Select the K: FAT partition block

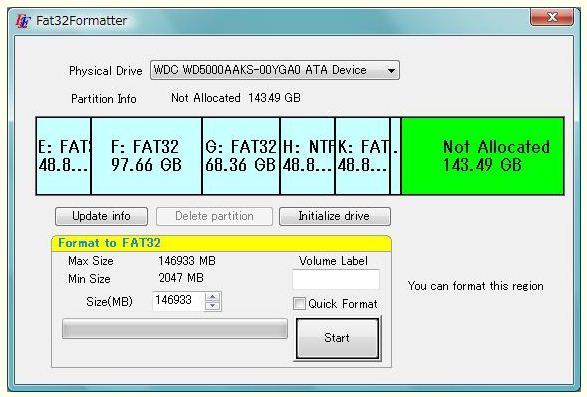click(362, 156)
